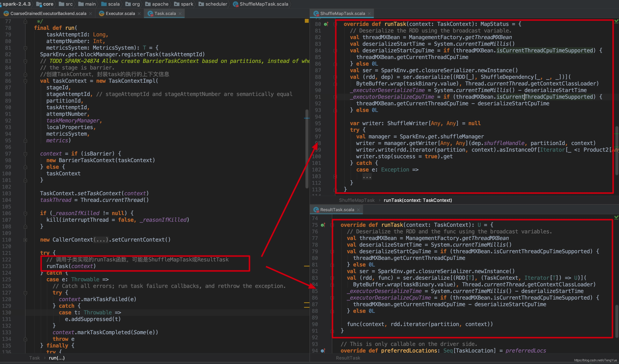Viewport: 619px width, 364px height.
Task: Collapse the _reasonIfKilled if block at line 106
Action: click(x=25, y=214)
